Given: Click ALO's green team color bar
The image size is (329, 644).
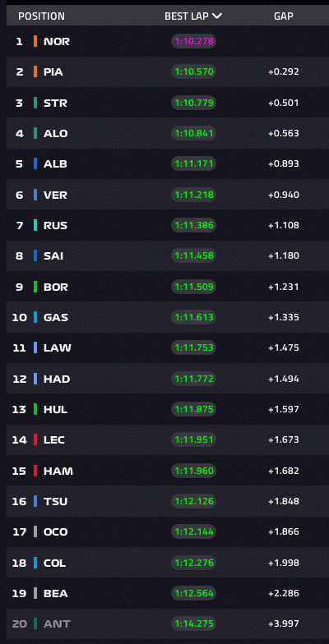Looking at the screenshot, I should point(35,133).
